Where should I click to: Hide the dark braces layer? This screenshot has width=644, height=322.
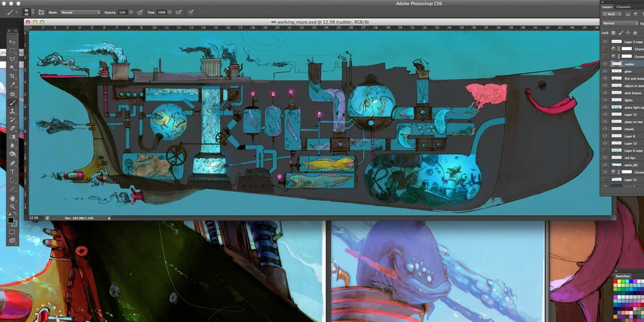coord(605,93)
